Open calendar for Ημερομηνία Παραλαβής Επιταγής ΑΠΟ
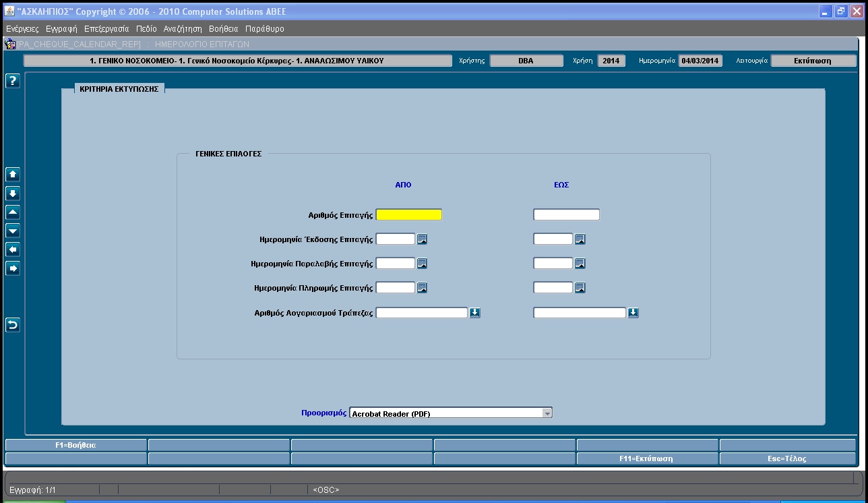Image resolution: width=868 pixels, height=503 pixels. (422, 264)
